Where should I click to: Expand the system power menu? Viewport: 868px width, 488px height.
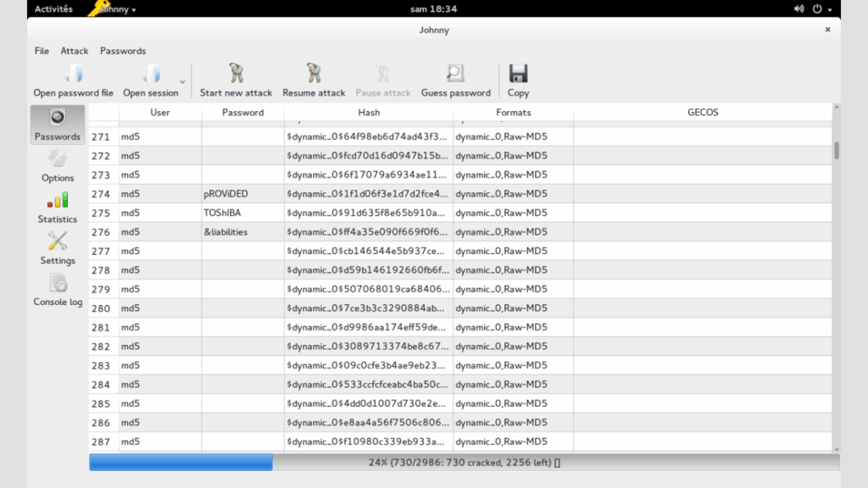pos(821,9)
